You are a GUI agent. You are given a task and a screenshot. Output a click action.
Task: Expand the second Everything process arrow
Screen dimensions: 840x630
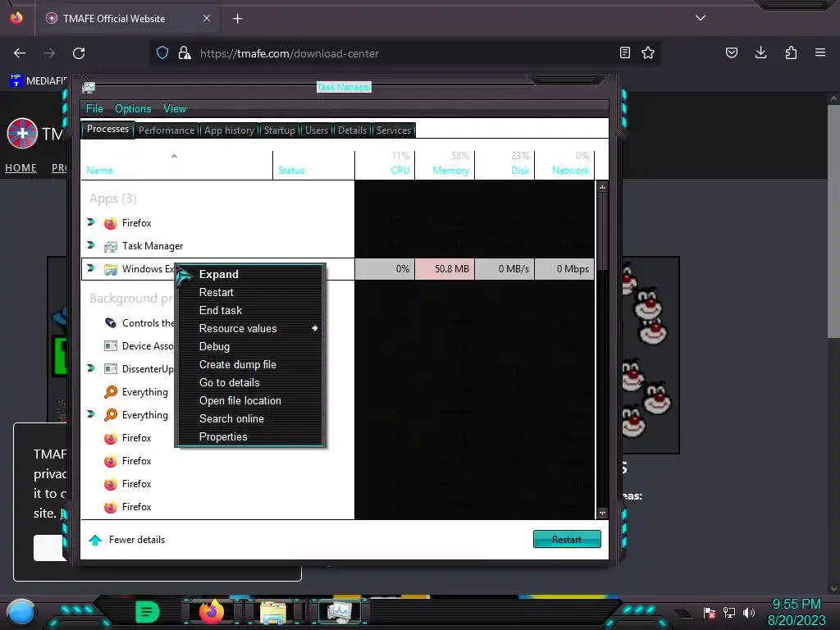91,414
